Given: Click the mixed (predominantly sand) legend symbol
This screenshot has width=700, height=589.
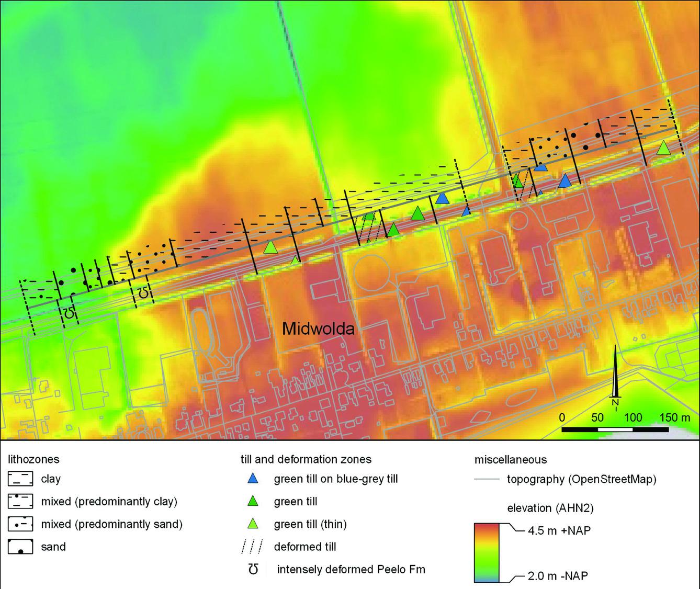Looking at the screenshot, I should (20, 524).
